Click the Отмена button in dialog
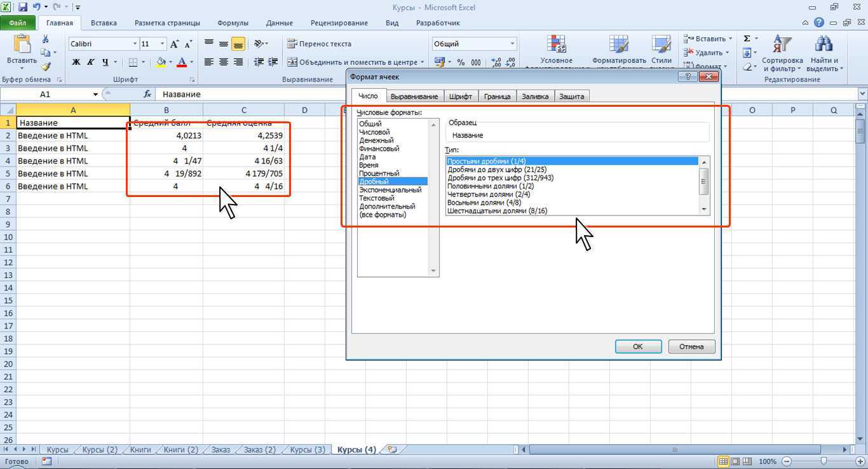 pyautogui.click(x=691, y=346)
